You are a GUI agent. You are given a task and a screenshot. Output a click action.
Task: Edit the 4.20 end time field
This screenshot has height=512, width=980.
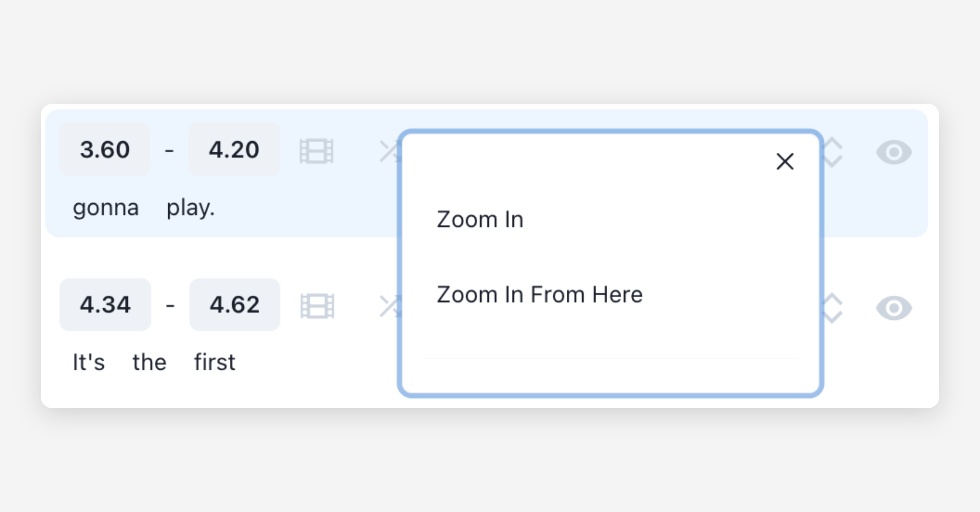coord(234,149)
